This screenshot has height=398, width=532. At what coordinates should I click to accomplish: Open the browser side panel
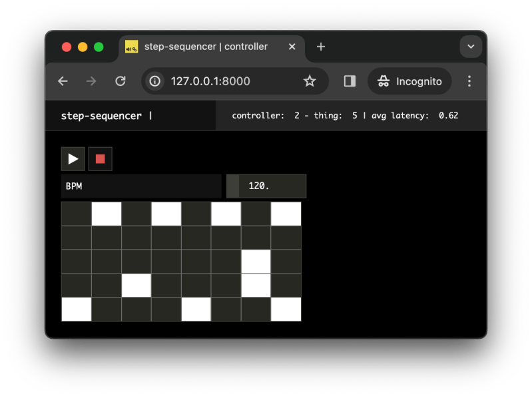[x=350, y=81]
